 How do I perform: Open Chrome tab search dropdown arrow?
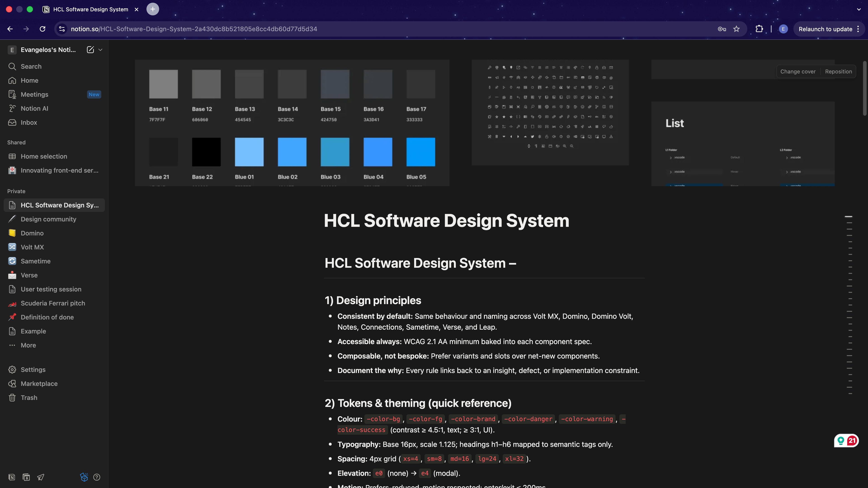(x=859, y=9)
